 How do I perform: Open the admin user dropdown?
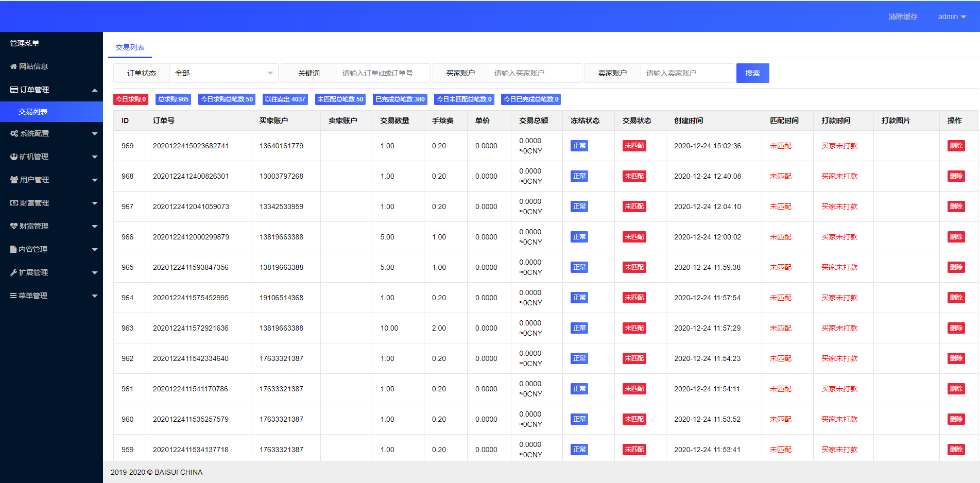(x=951, y=16)
